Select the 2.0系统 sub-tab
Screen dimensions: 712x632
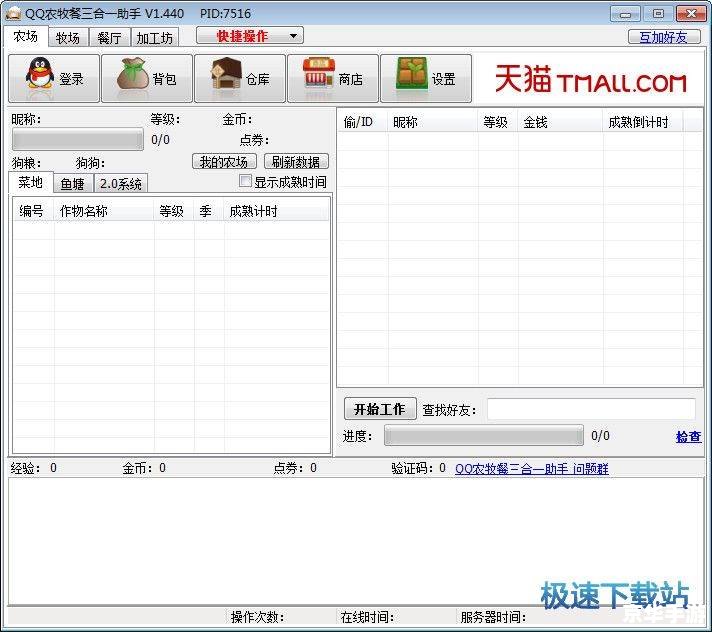click(121, 184)
